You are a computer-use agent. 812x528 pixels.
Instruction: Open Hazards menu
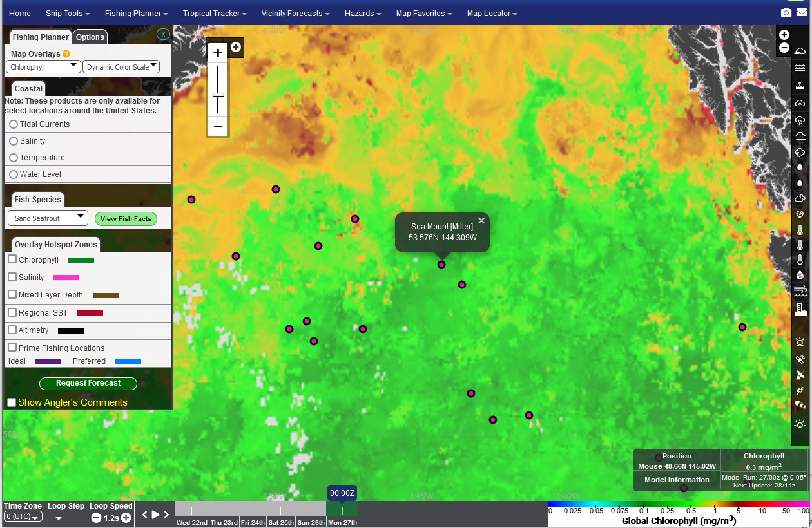pos(363,14)
